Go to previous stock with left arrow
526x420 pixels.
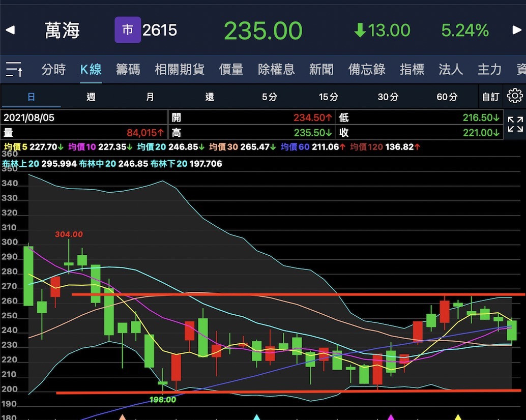point(10,30)
